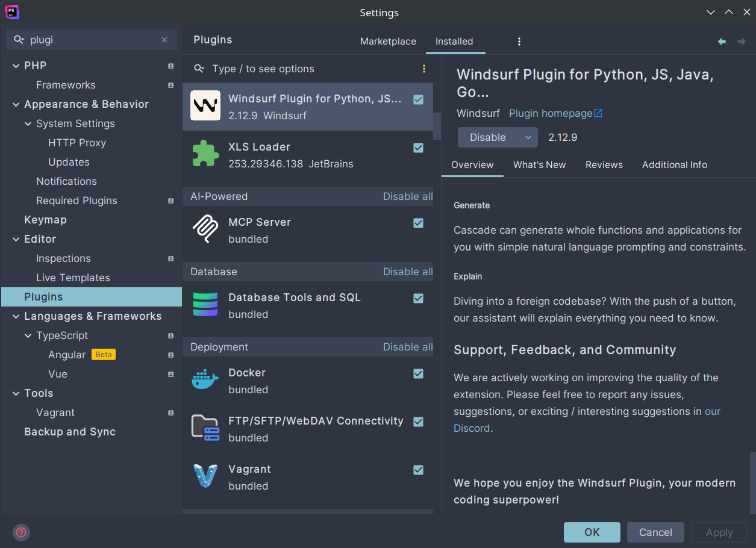
Task: Open the Reviews tab
Action: 604,165
